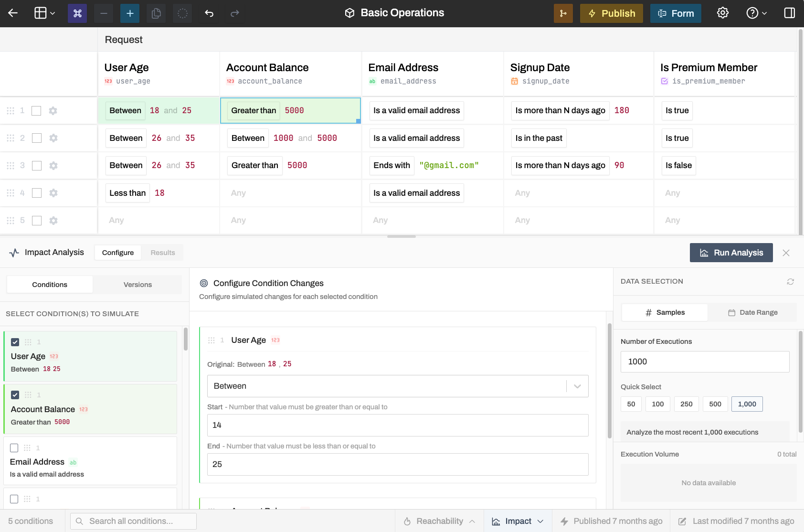Select the Date Range tab

pos(752,312)
